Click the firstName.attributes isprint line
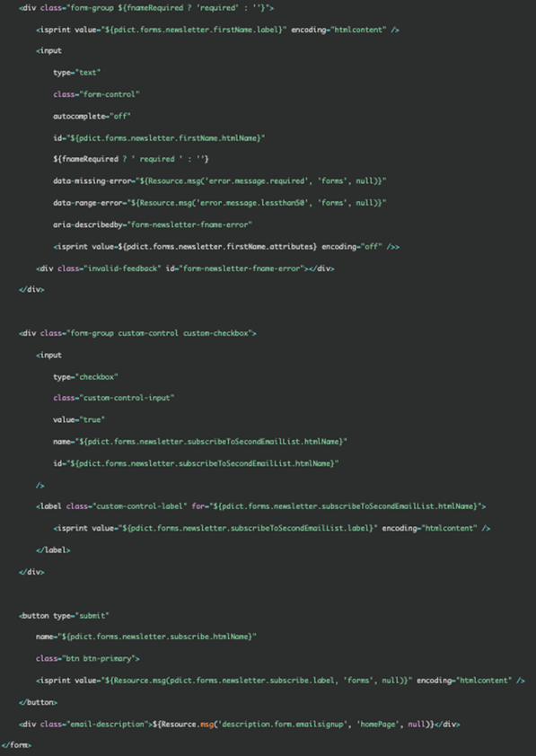 click(226, 247)
